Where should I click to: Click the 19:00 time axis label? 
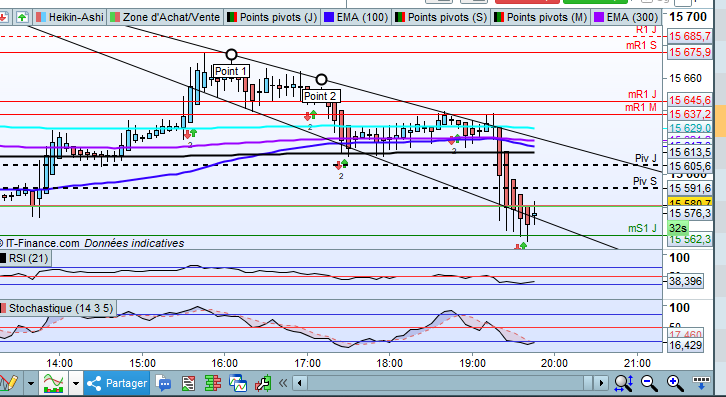(x=472, y=363)
